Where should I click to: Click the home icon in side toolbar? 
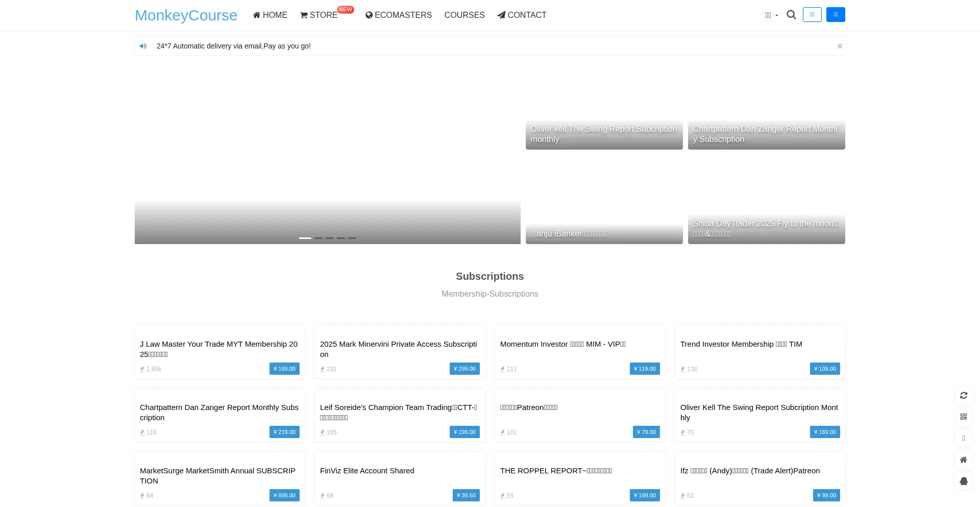coord(964,460)
